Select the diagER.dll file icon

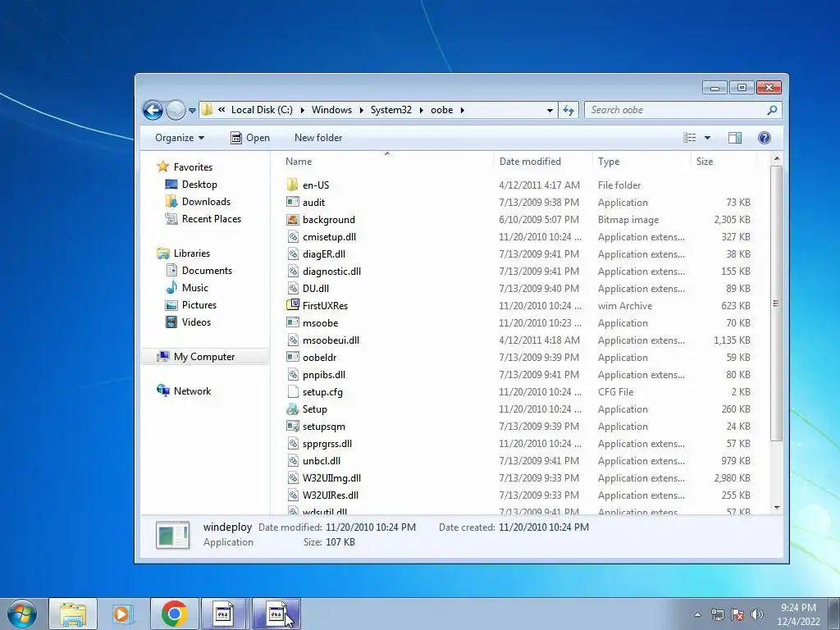293,254
